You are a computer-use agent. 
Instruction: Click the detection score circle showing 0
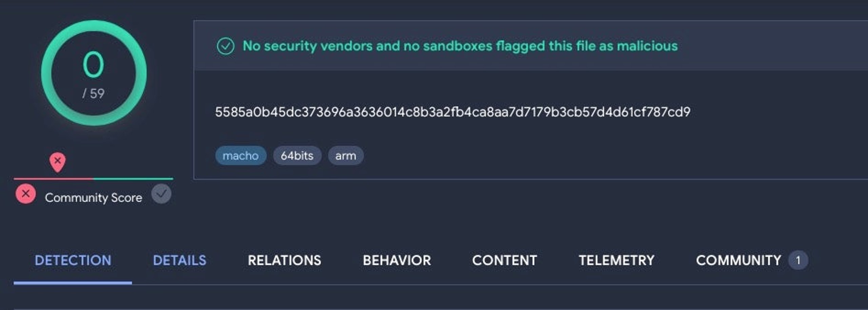pyautogui.click(x=94, y=73)
